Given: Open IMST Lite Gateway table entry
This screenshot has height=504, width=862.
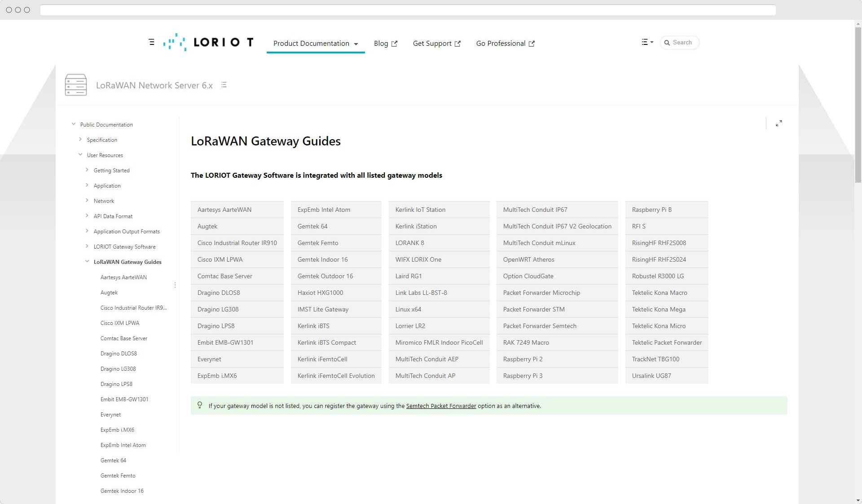Looking at the screenshot, I should coord(336,309).
